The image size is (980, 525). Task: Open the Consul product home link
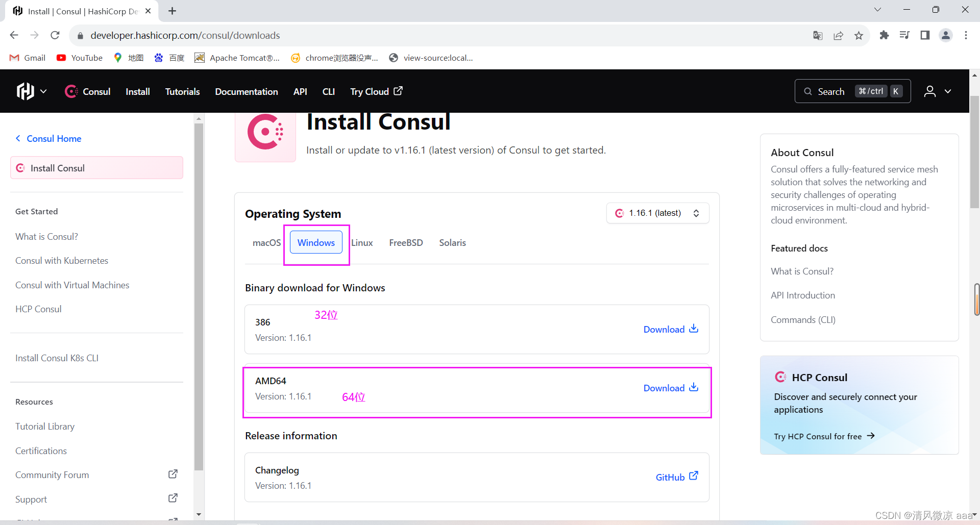[x=87, y=91]
